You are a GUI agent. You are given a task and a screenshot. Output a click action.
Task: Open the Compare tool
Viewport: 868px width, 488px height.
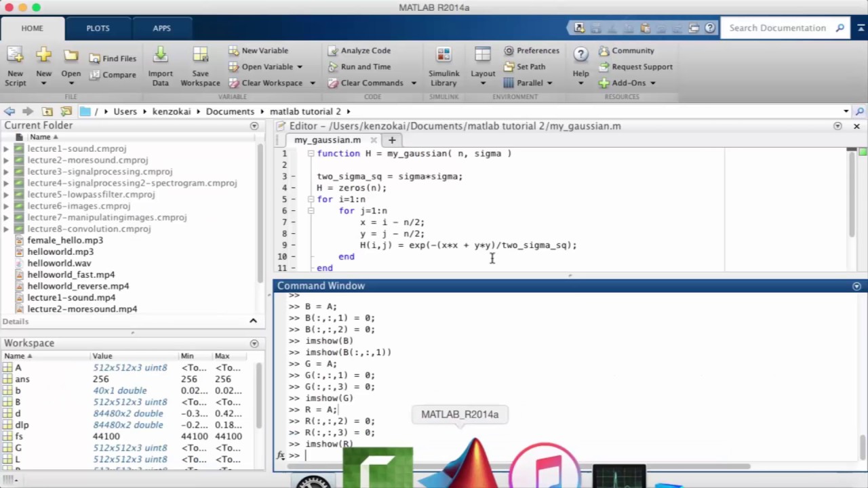(x=113, y=75)
